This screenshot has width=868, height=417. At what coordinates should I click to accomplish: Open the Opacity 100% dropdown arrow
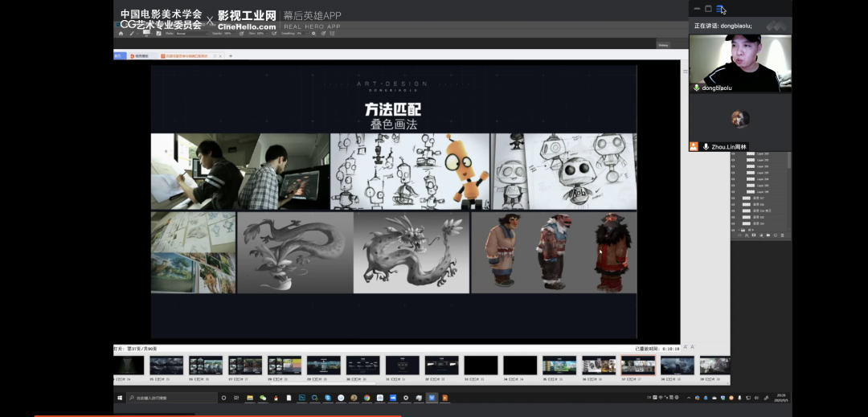click(234, 34)
